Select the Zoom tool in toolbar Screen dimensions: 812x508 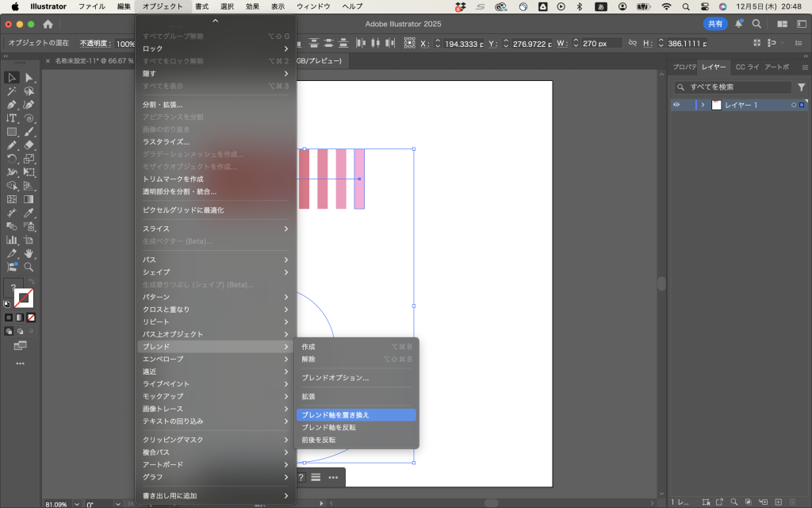pyautogui.click(x=29, y=267)
